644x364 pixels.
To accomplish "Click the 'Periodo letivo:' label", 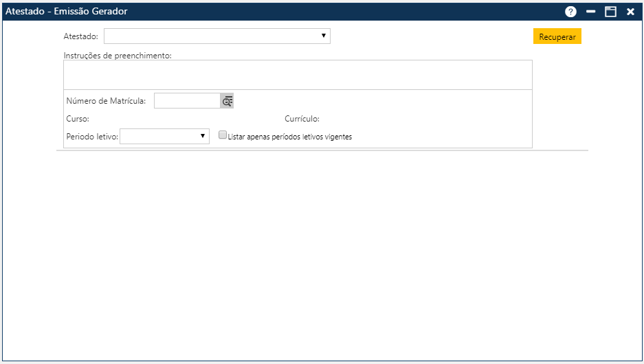I will point(92,137).
